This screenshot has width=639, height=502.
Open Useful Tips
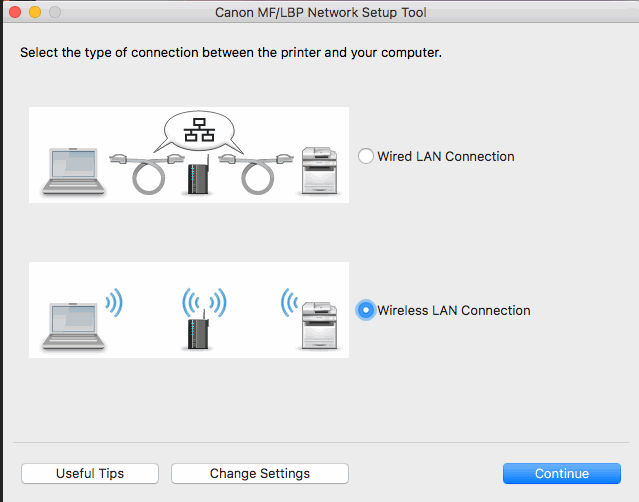pos(90,473)
